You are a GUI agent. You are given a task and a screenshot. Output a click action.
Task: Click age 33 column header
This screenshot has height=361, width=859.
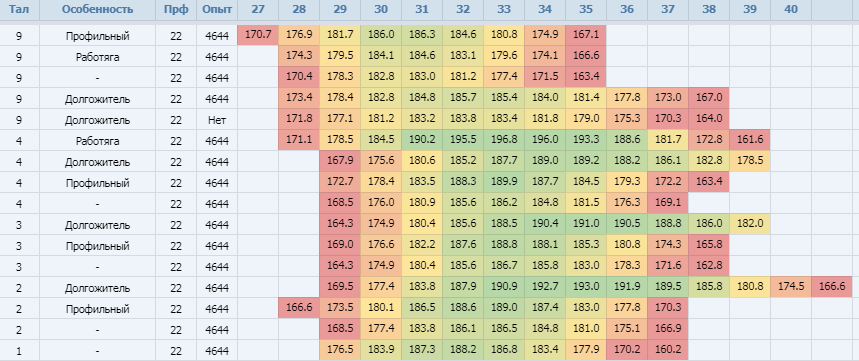tap(504, 9)
